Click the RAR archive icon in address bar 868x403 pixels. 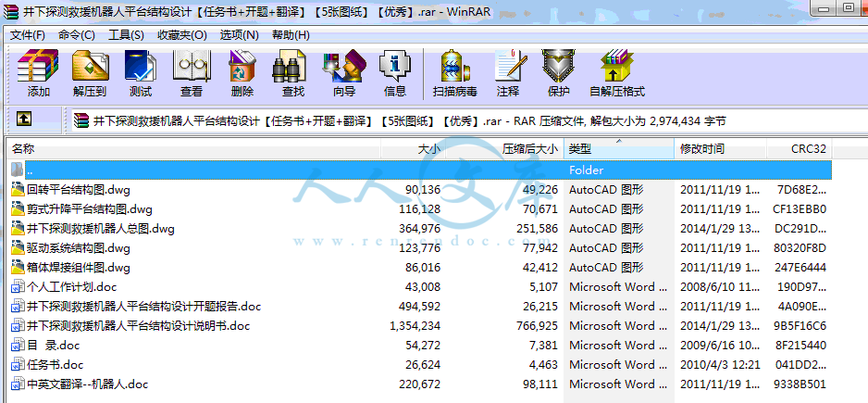[x=81, y=120]
